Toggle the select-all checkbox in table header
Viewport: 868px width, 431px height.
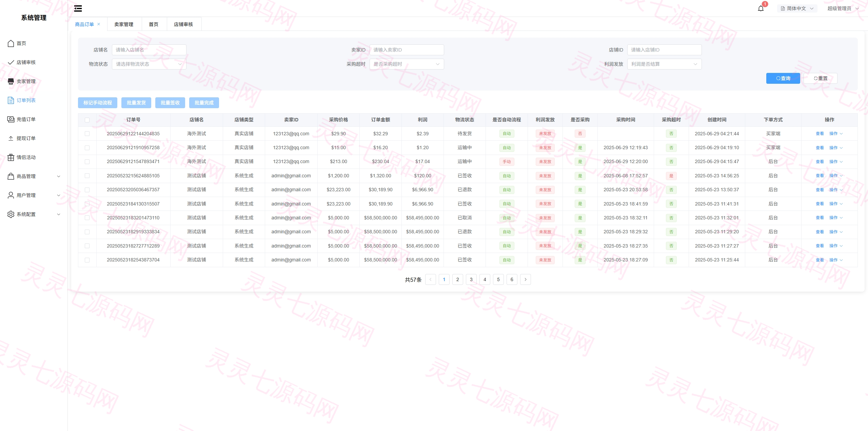pos(87,120)
